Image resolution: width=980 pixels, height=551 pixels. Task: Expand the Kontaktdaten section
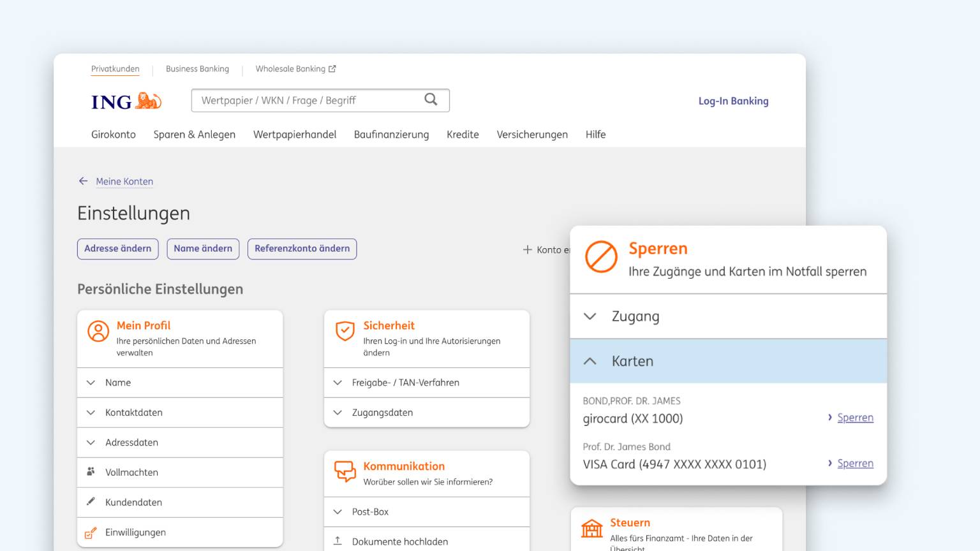click(x=180, y=413)
